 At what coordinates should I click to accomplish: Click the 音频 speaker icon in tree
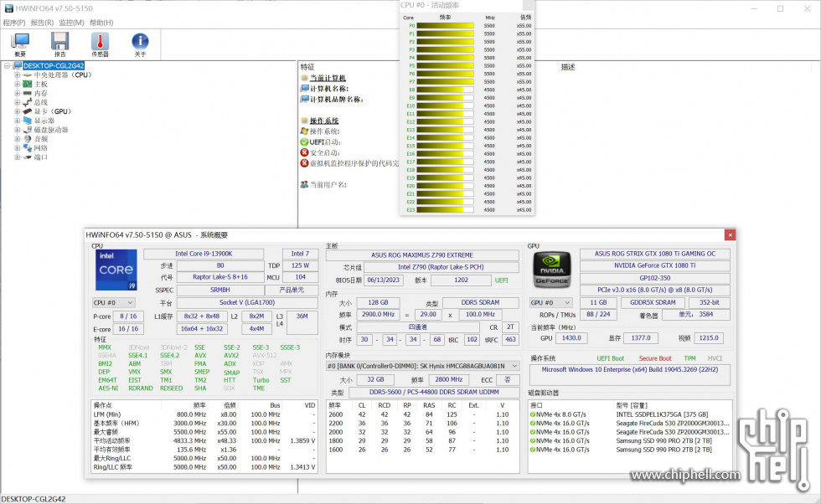point(27,139)
